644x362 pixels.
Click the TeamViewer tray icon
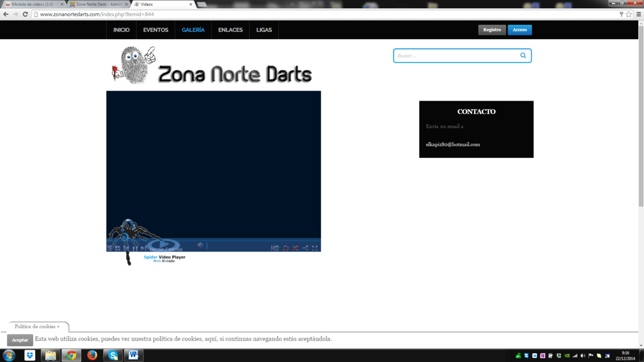pyautogui.click(x=526, y=356)
